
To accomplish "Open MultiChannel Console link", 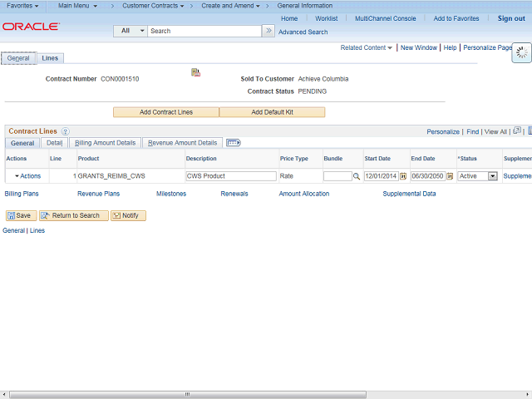I will (x=386, y=18).
